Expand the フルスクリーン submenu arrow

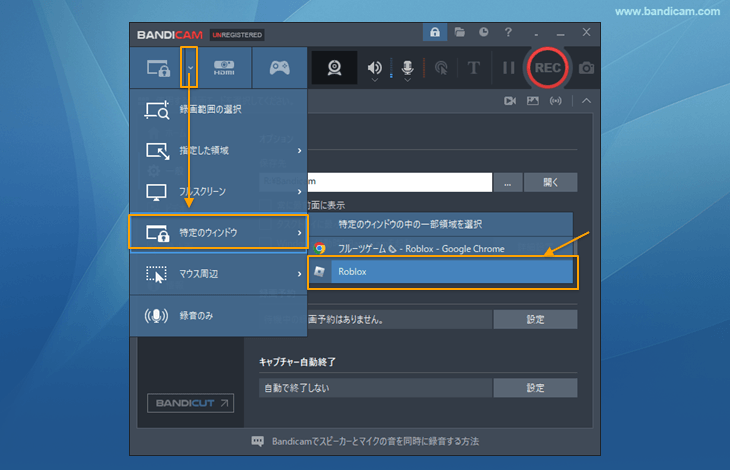click(x=299, y=192)
